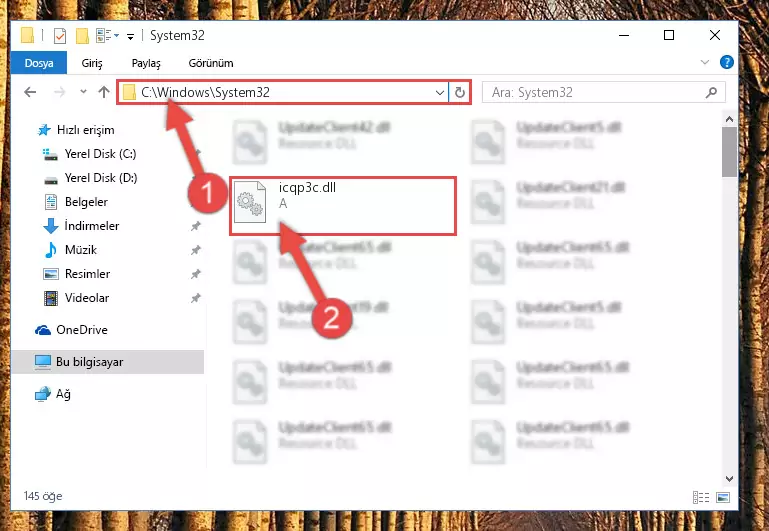Screen dimensions: 769x531
Task: Open Yerel Disk (D:) in the sidebar
Action: [90, 177]
